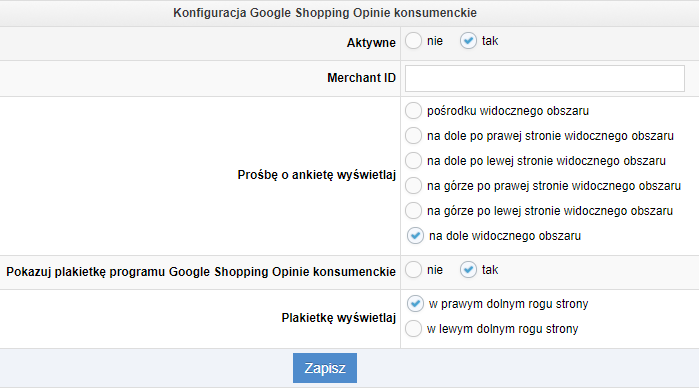Choose 'pośrodku widocznego obszaru' option
The width and height of the screenshot is (699, 388).
413,111
